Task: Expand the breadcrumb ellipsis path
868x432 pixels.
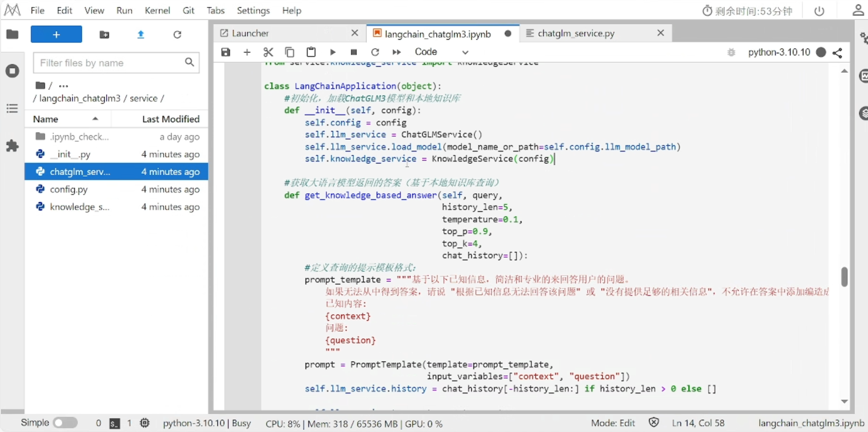Action: click(64, 86)
